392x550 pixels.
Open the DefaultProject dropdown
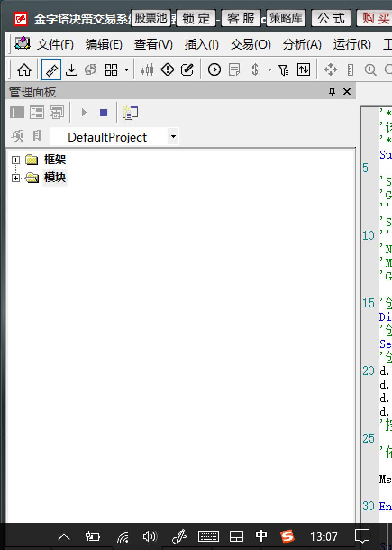pos(173,137)
